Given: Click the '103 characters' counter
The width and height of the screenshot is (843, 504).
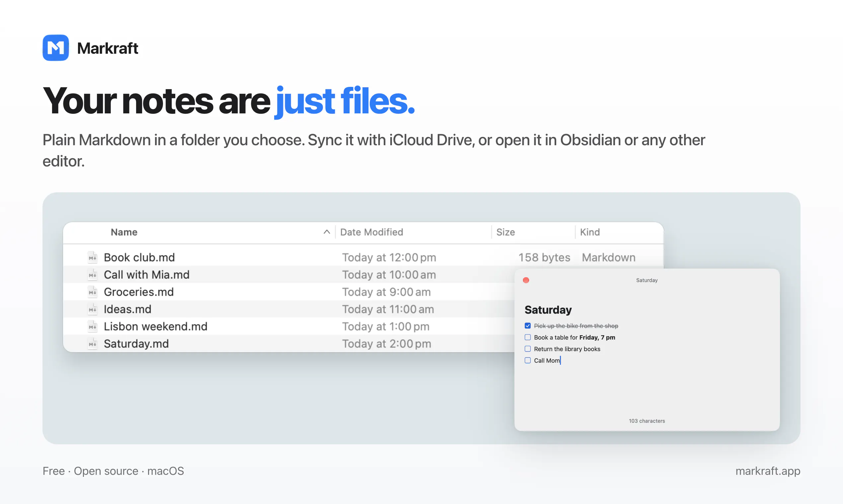Looking at the screenshot, I should click(647, 421).
